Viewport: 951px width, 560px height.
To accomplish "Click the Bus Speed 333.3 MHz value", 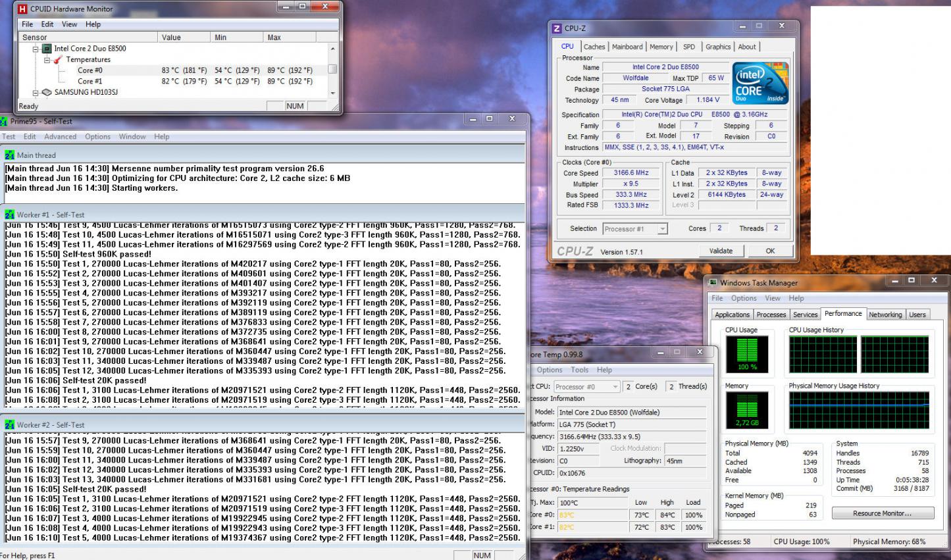I will 631,195.
